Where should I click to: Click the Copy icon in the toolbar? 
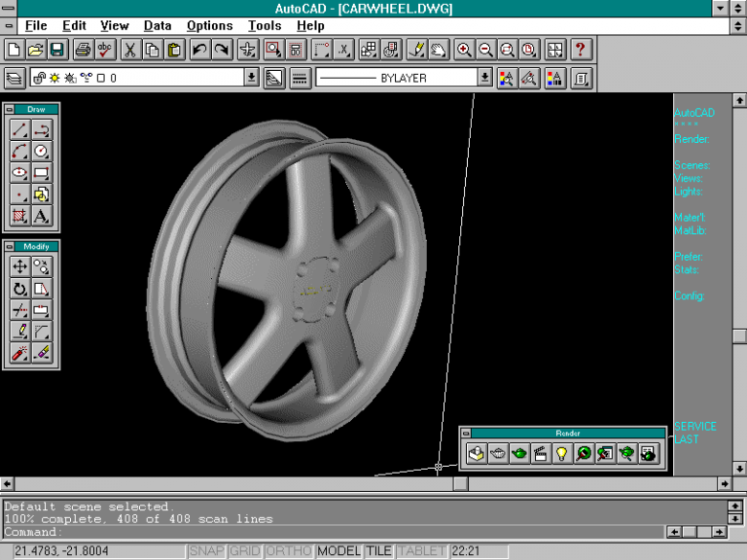tap(153, 50)
